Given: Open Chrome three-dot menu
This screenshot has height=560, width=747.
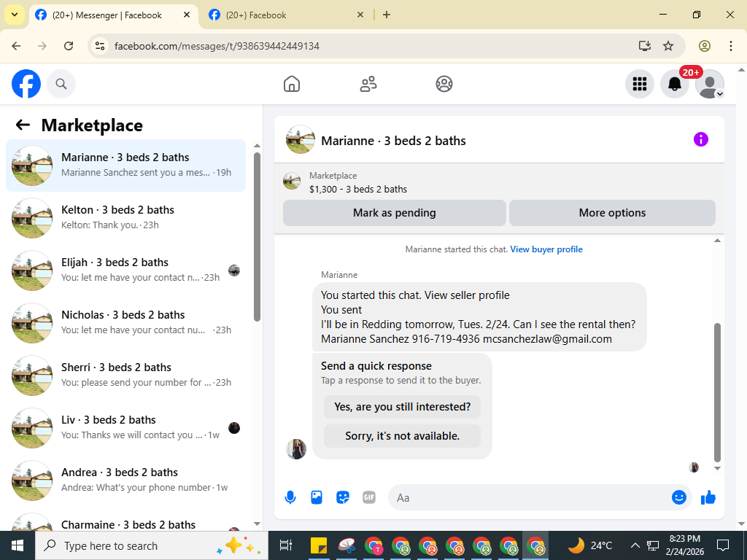Looking at the screenshot, I should pos(731,46).
